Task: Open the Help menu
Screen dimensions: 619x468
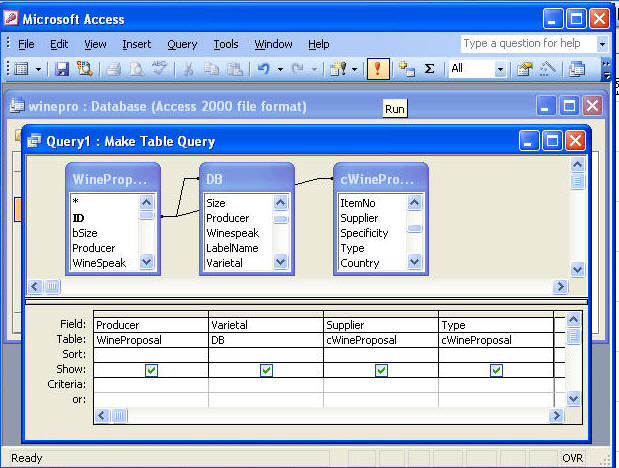Action: [x=319, y=44]
